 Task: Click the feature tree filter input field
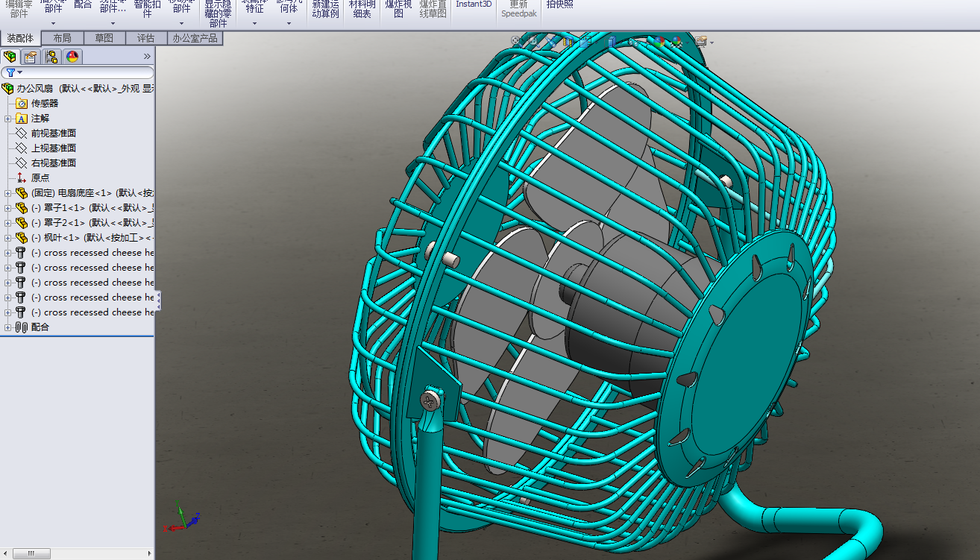(77, 72)
